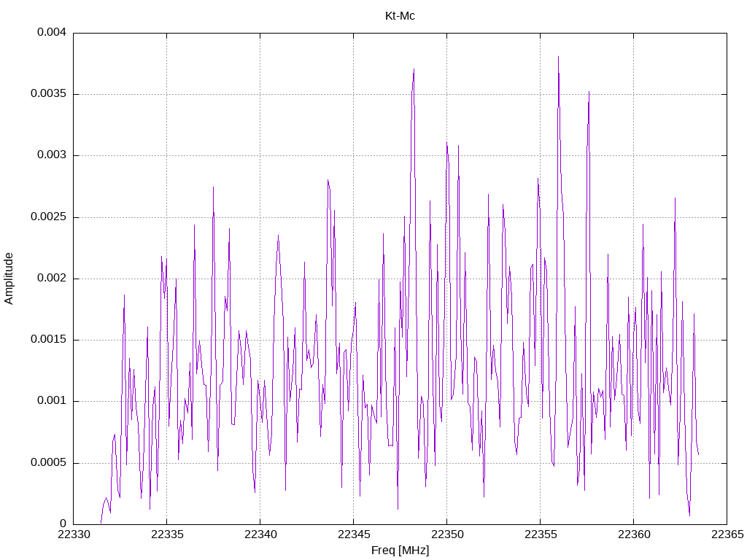Click the y-axis tick label 0.0025
The image size is (747, 560).
49,217
